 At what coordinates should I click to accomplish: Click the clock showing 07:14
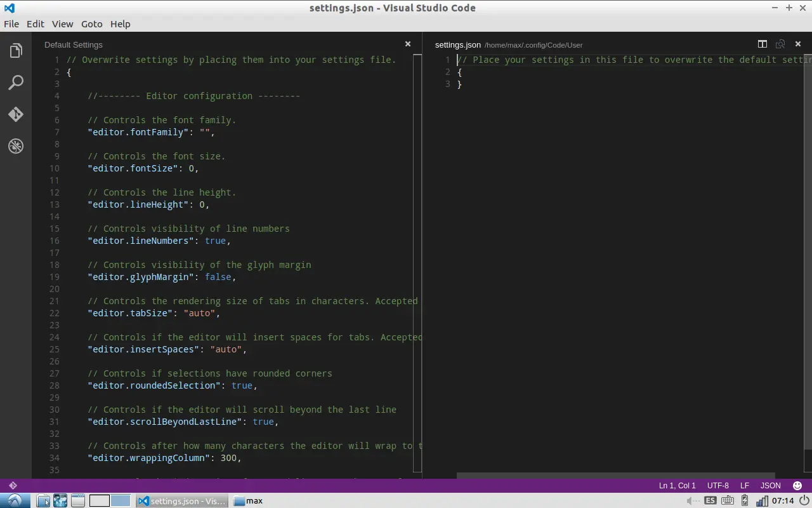(783, 500)
